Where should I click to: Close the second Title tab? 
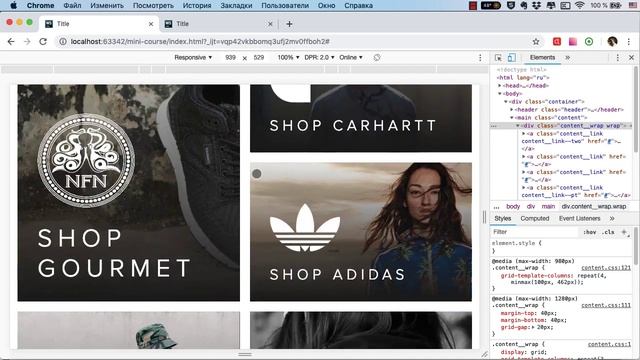click(x=270, y=24)
